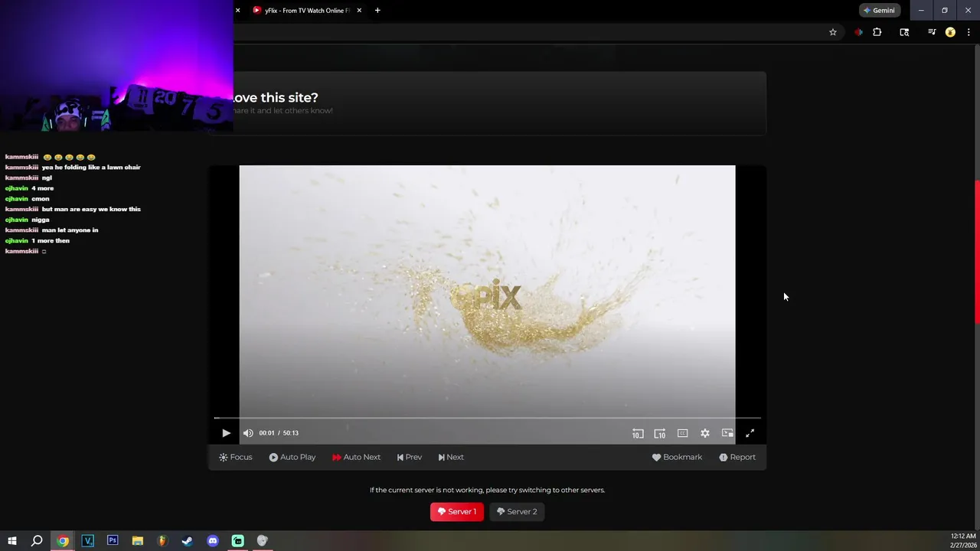Go to the Next episode

tap(451, 457)
